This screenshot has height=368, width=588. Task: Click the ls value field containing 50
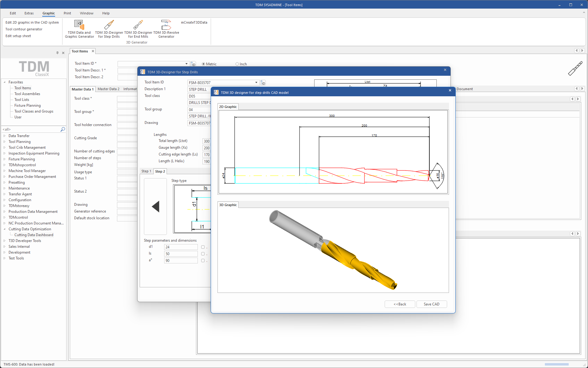(181, 254)
